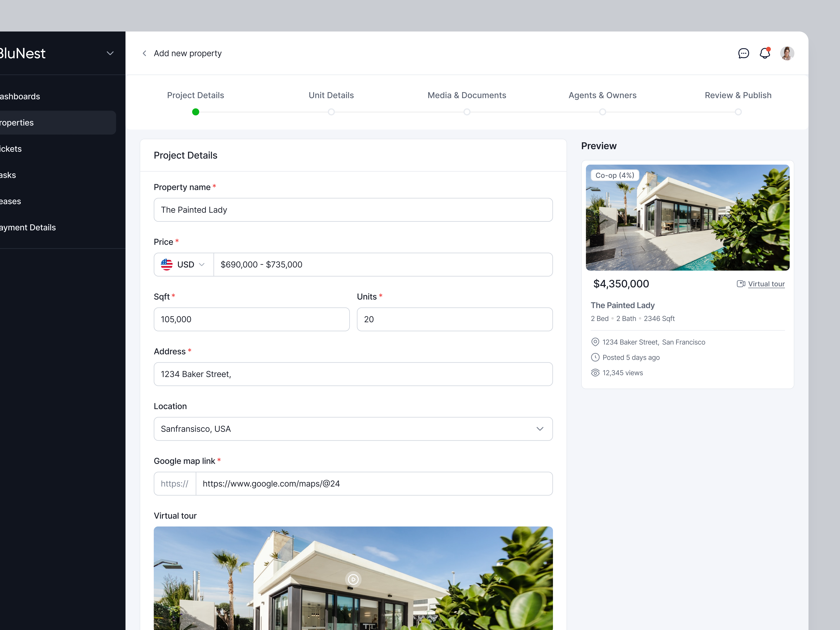Click the Co-op (4%) badge on the preview image
This screenshot has height=630, width=840.
click(x=615, y=175)
